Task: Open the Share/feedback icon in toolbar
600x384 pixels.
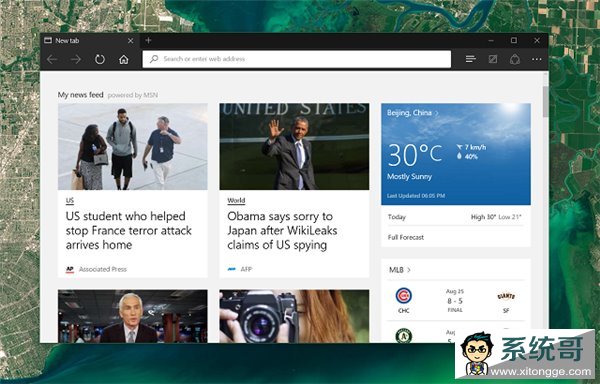Action: click(x=515, y=59)
